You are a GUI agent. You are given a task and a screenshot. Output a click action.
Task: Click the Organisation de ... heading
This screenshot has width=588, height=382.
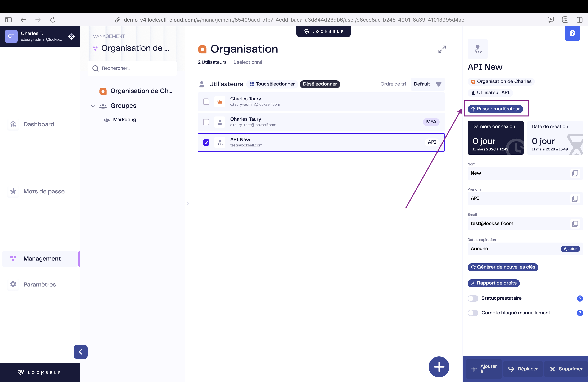[135, 48]
